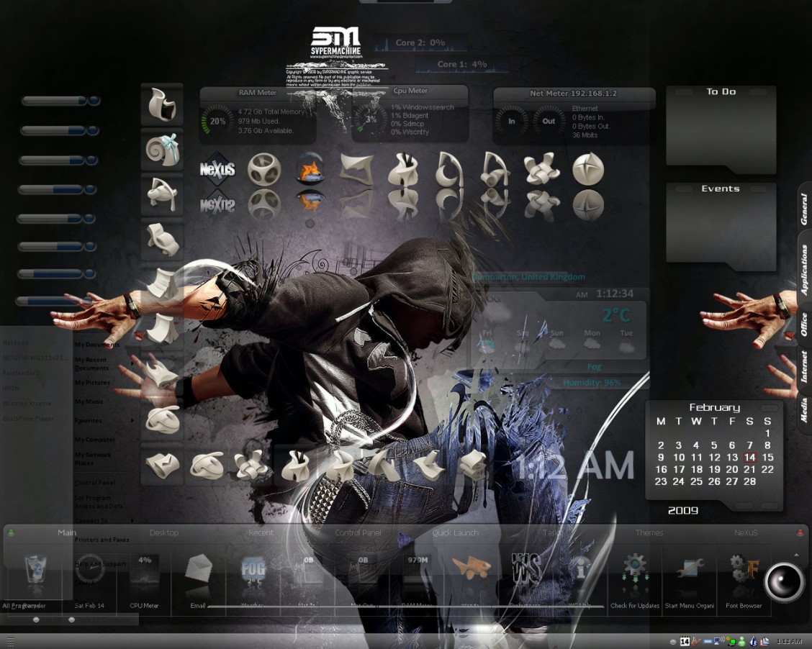Click the Net Meter In gauge

512,121
